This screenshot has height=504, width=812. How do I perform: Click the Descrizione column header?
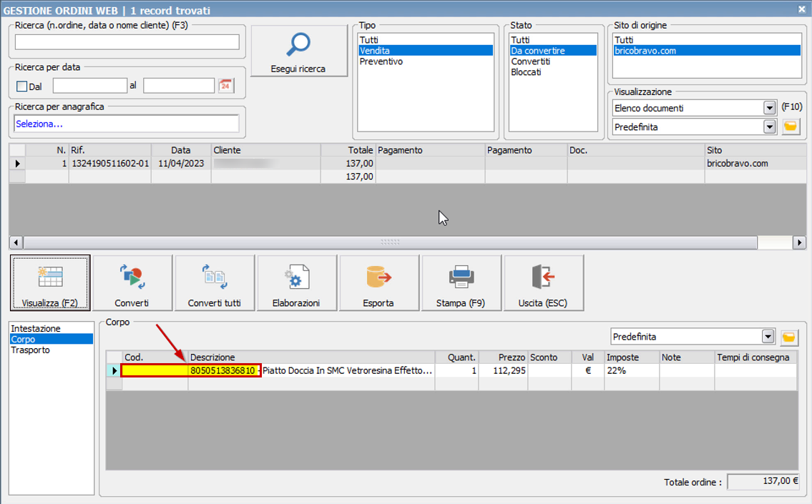pos(311,357)
